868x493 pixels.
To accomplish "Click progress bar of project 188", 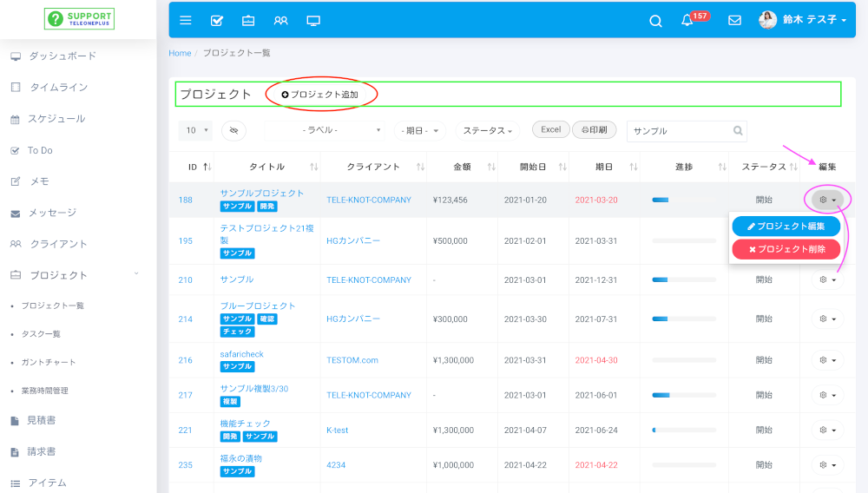I will [x=684, y=200].
